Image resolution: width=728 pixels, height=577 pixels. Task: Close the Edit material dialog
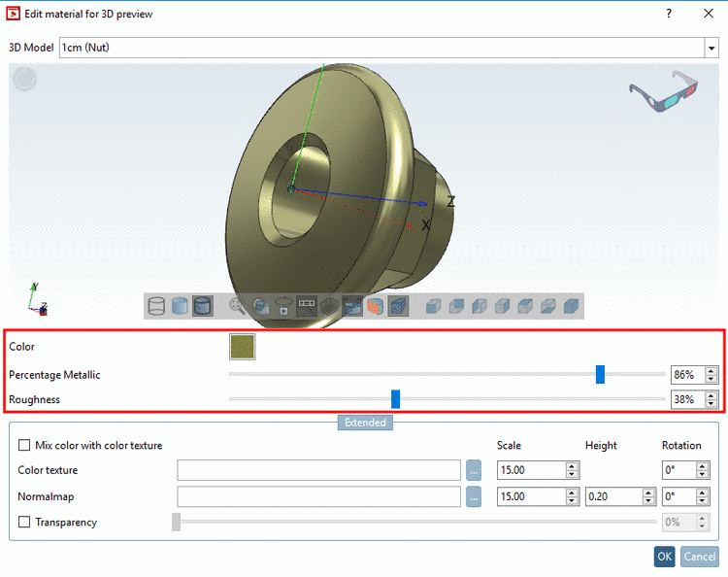pyautogui.click(x=709, y=14)
